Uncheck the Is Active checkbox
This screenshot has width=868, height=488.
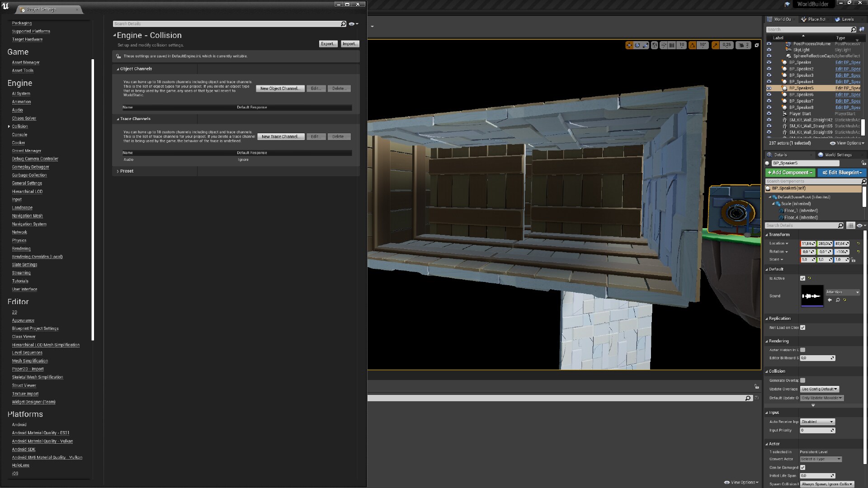tap(803, 278)
